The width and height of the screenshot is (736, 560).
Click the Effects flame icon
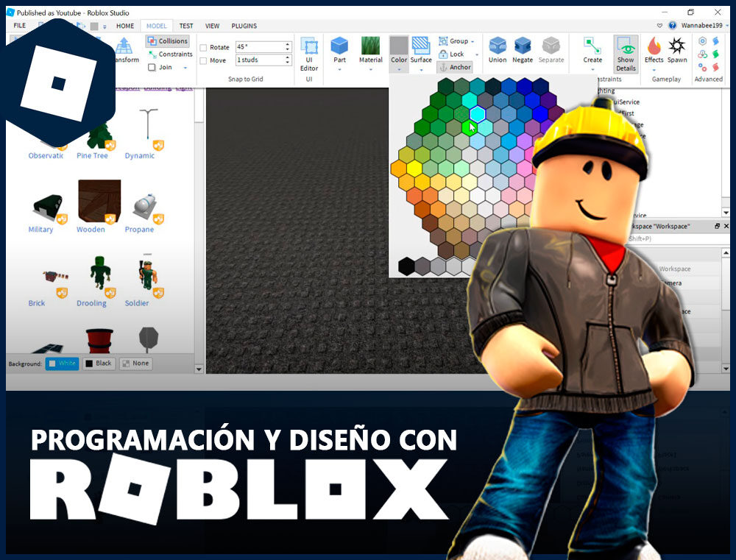tap(654, 46)
